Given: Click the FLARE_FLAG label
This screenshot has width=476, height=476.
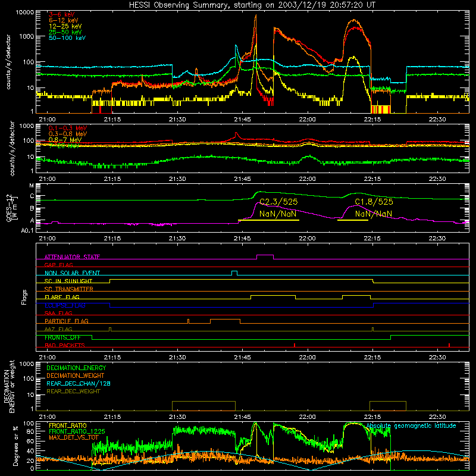Looking at the screenshot, I should 62,297.
